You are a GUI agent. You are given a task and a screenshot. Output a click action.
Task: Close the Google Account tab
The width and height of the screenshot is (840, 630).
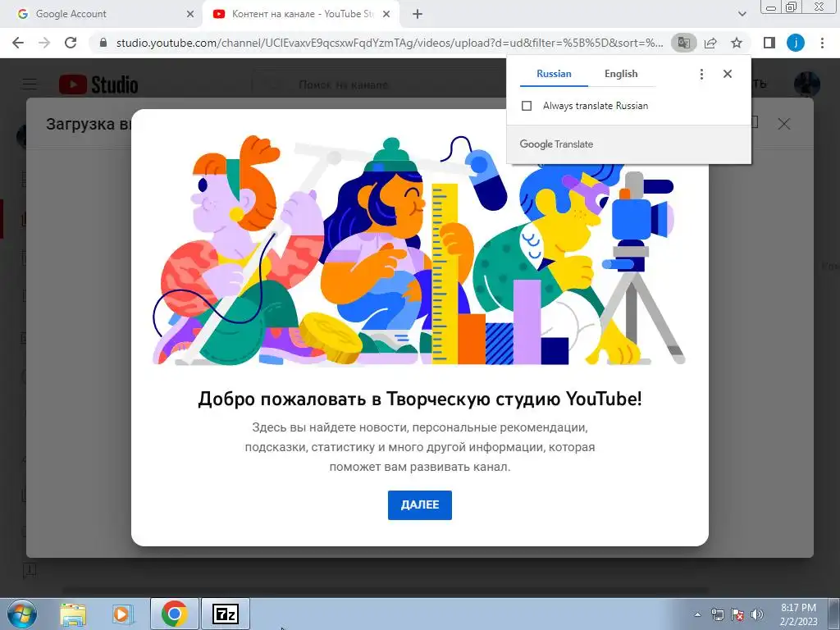click(189, 14)
